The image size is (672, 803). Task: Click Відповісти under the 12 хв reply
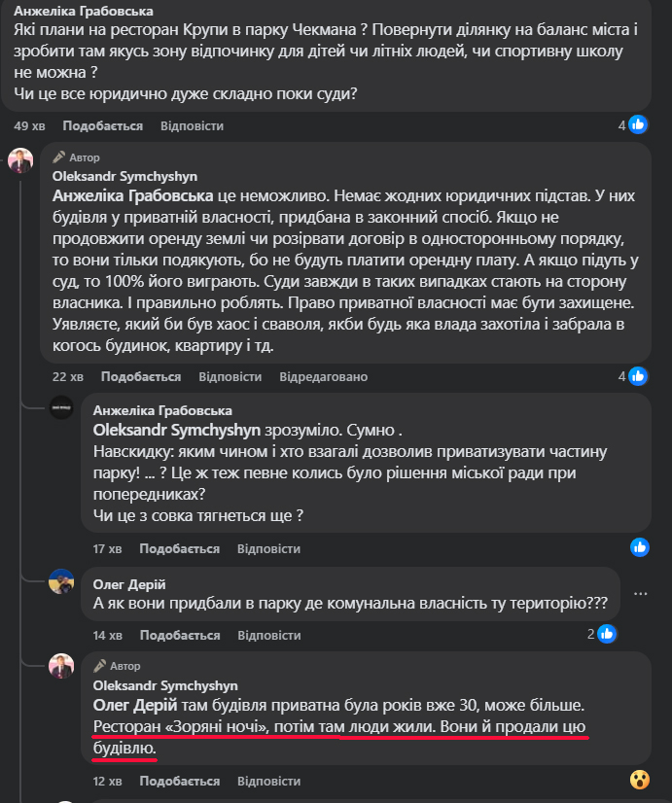point(269,782)
